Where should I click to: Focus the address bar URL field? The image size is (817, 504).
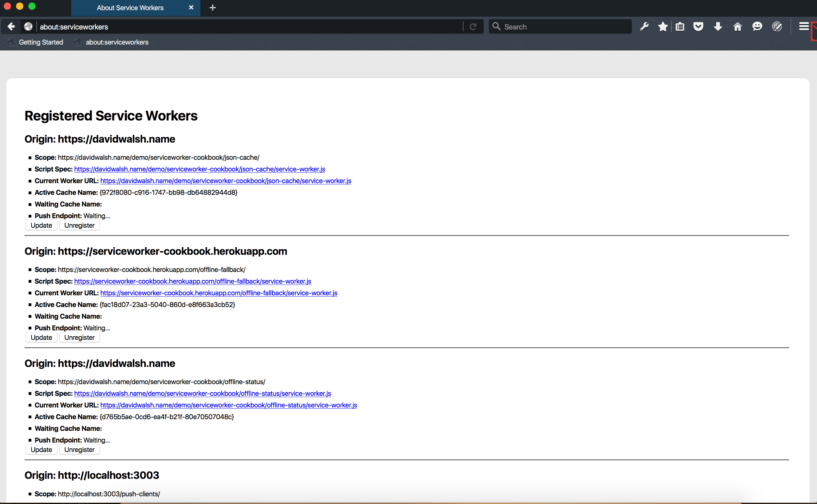click(250, 27)
